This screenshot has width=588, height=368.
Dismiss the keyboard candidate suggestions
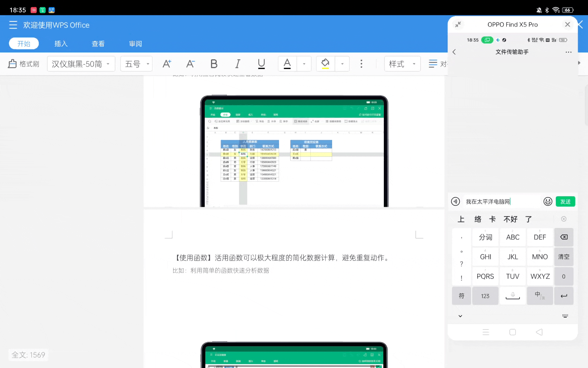564,219
